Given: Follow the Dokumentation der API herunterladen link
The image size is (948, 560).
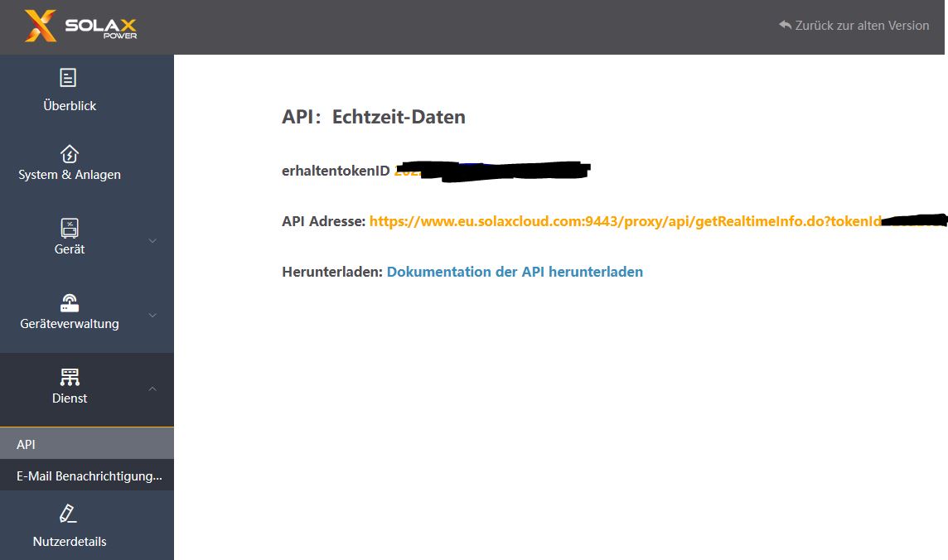Looking at the screenshot, I should 515,272.
